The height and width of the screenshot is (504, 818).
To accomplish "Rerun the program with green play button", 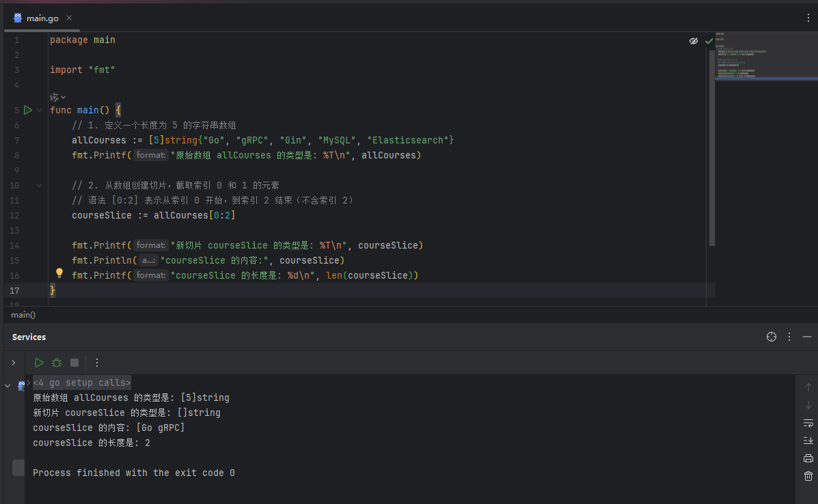I will coord(39,363).
